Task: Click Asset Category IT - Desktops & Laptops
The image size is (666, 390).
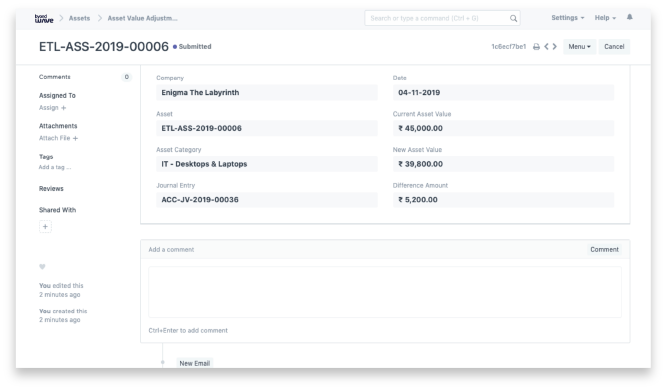Action: click(x=267, y=164)
